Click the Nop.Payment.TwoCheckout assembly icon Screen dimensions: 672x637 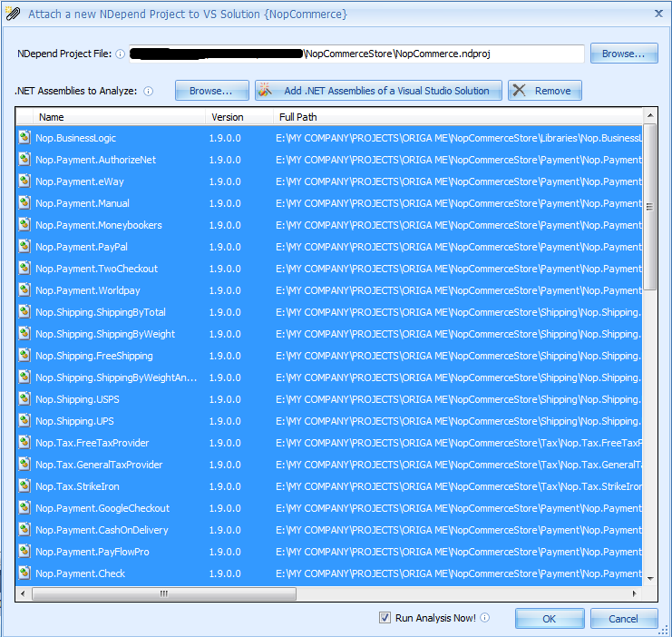(x=24, y=269)
